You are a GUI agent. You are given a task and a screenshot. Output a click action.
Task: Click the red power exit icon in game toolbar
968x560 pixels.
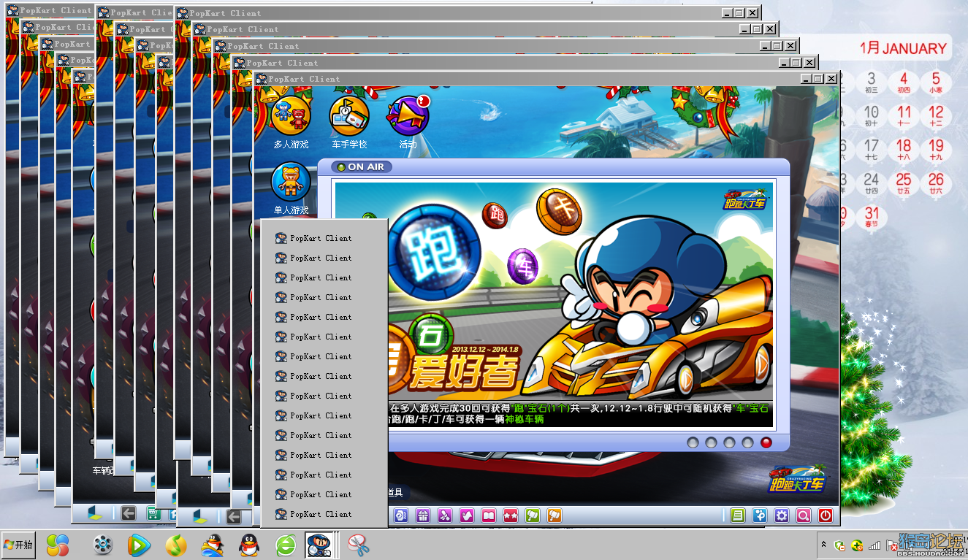coord(826,515)
